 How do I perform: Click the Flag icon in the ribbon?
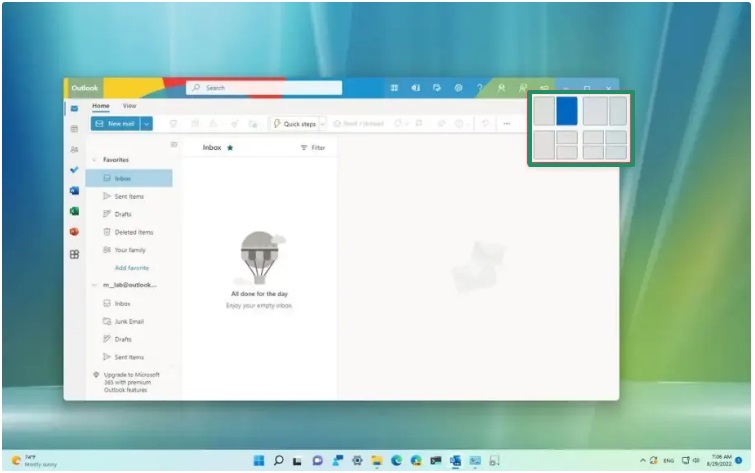point(419,124)
